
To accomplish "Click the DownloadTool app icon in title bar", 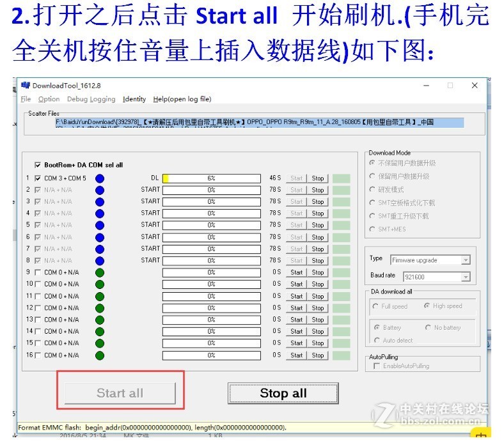I will pos(26,85).
